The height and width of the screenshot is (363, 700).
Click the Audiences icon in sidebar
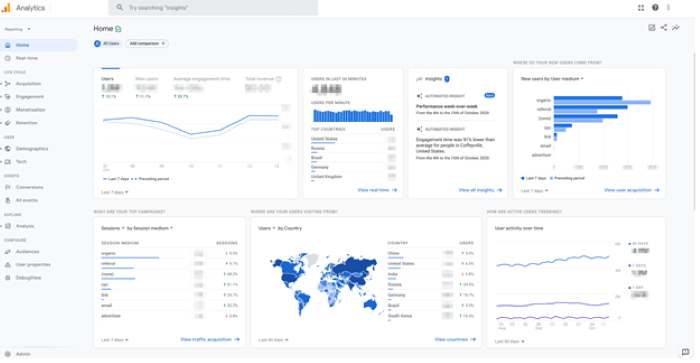(8, 252)
